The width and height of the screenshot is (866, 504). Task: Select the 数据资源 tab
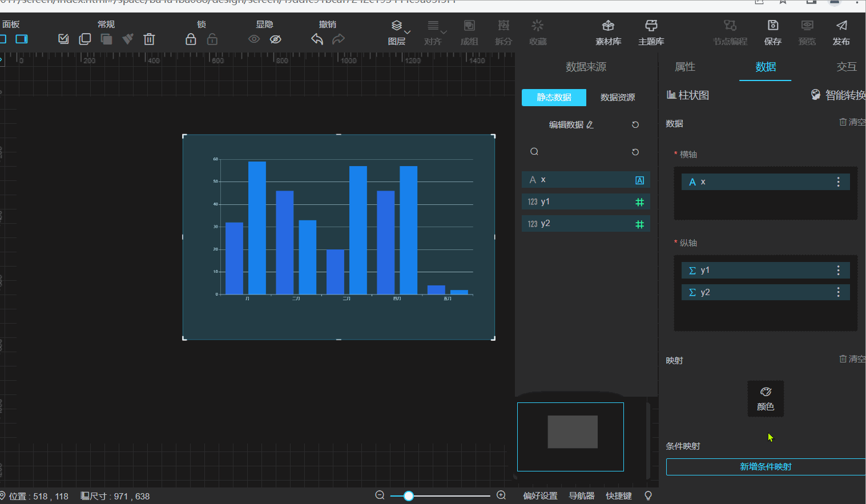[618, 98]
